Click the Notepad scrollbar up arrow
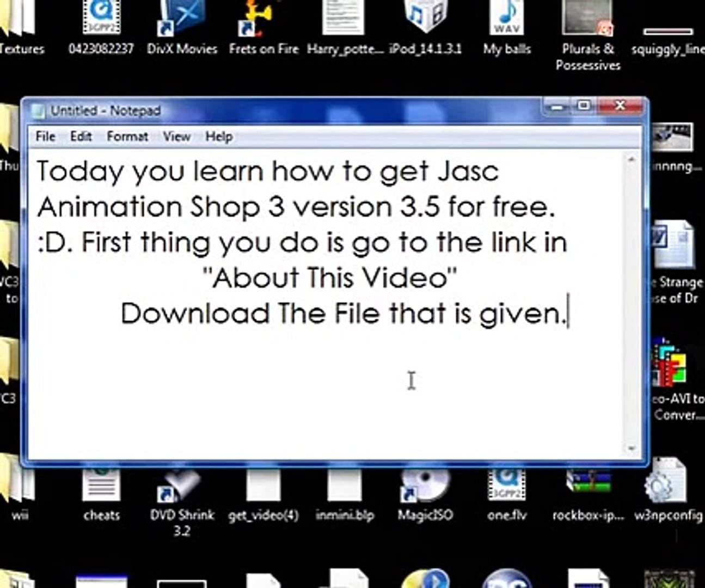The height and width of the screenshot is (588, 705). [632, 160]
